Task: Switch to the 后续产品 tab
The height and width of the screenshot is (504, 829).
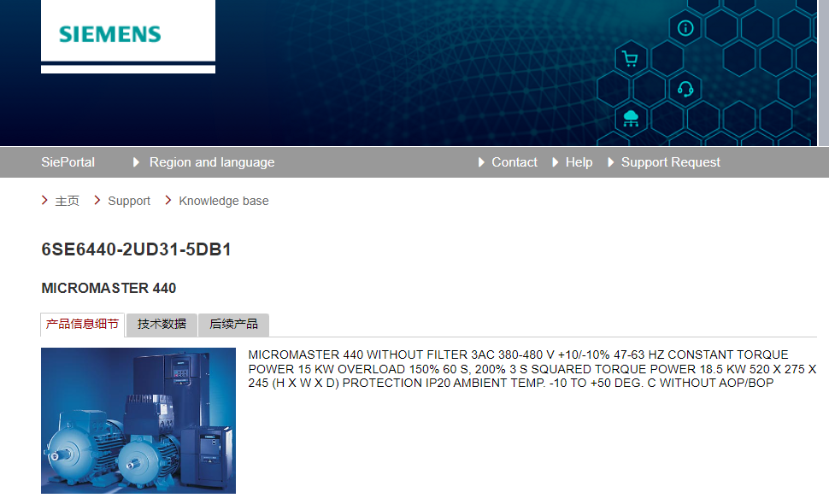Action: tap(233, 325)
